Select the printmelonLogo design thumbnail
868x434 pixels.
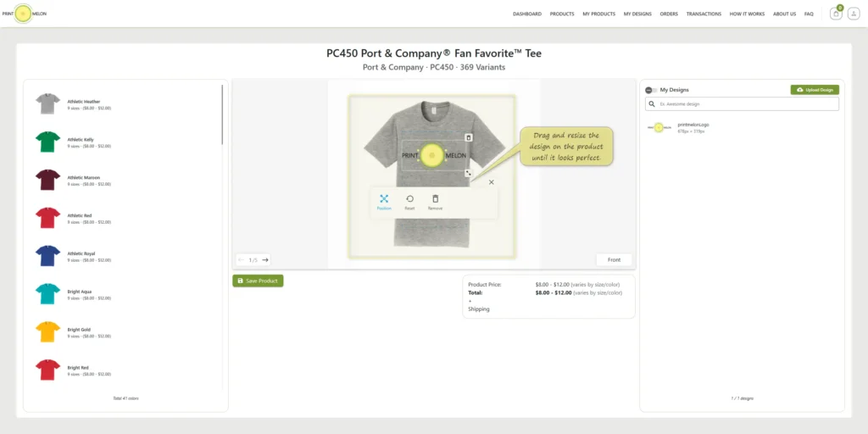pos(659,127)
